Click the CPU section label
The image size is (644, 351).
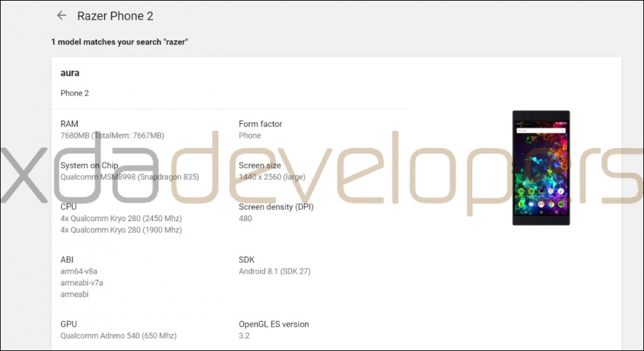pyautogui.click(x=68, y=206)
